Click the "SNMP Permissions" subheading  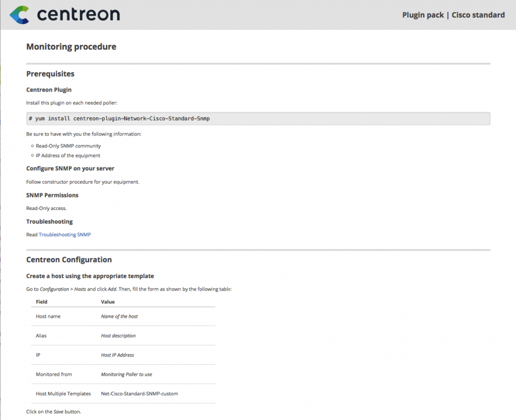52,195
